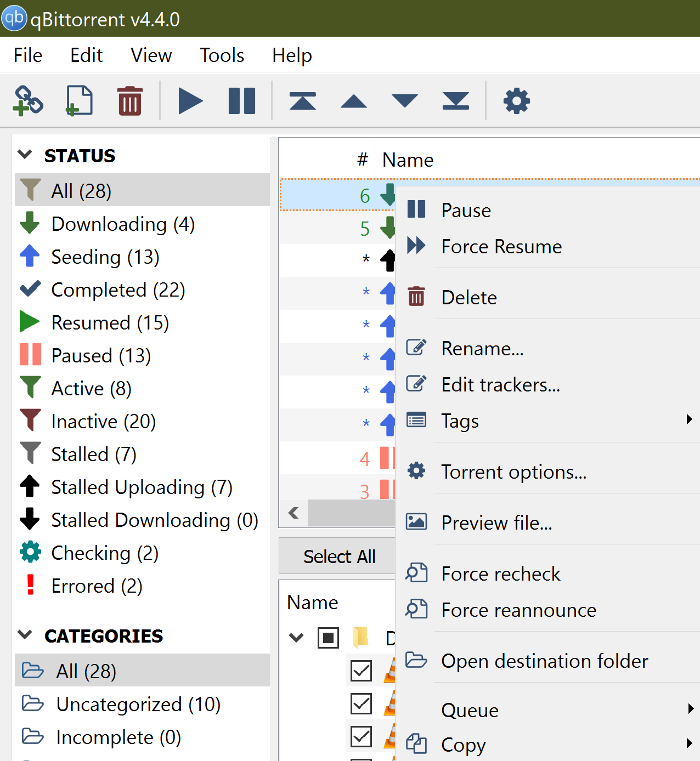700x761 pixels.
Task: Select the Uncategorized (10) category
Action: 142,704
